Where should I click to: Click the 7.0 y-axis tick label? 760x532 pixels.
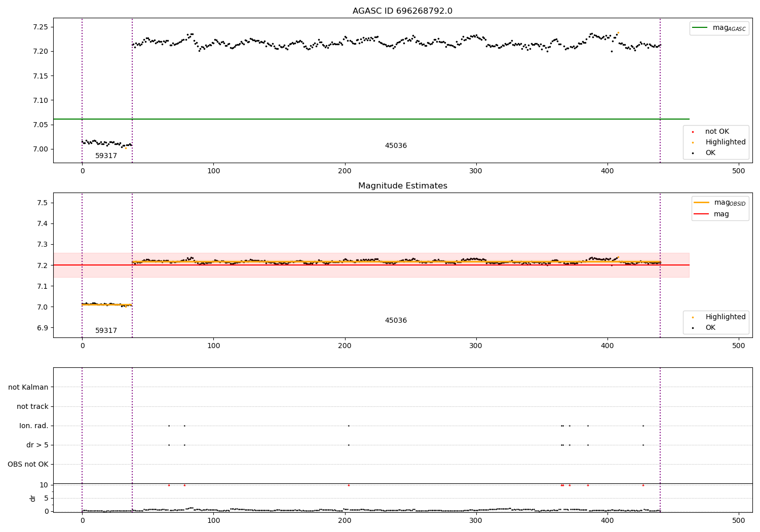(x=43, y=307)
